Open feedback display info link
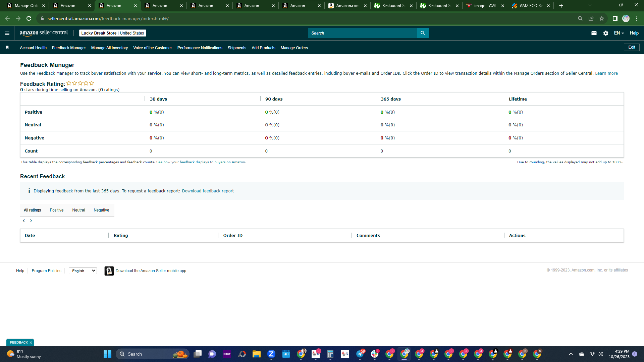 tap(201, 162)
